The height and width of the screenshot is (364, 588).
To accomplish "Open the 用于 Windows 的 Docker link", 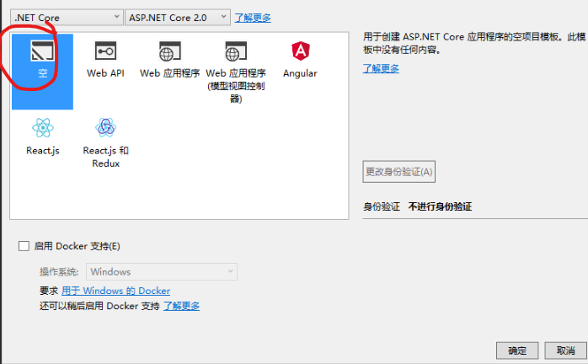I will (116, 291).
